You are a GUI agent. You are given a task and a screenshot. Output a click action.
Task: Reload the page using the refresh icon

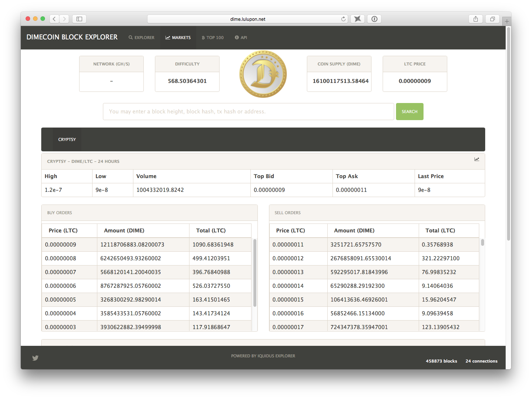tap(343, 19)
